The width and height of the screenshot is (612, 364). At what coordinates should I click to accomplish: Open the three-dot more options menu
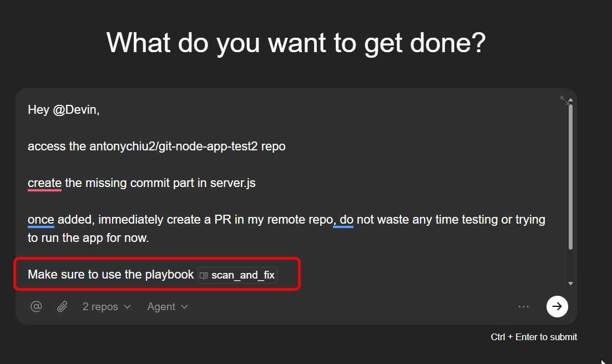(x=523, y=306)
